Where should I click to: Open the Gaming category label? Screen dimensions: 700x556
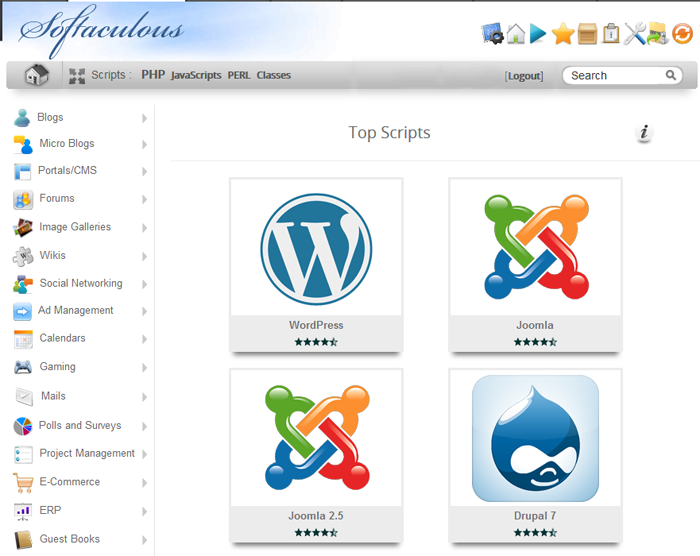pos(58,367)
